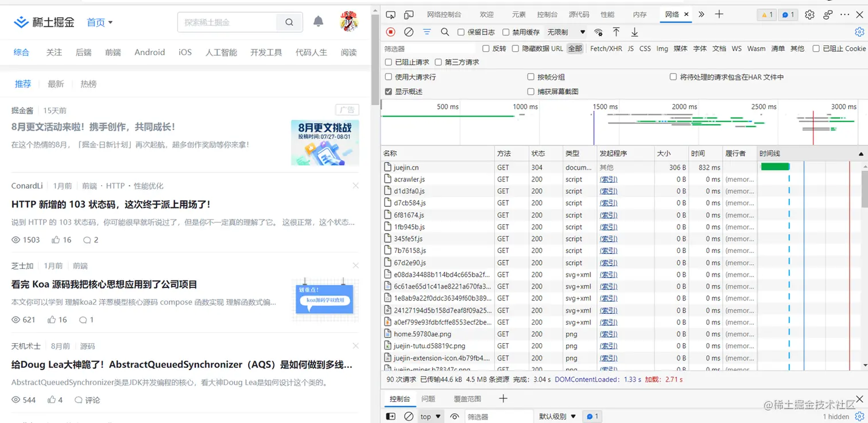Image resolution: width=868 pixels, height=423 pixels.
Task: Check the 已阻止请求 checkbox
Action: pyautogui.click(x=389, y=62)
